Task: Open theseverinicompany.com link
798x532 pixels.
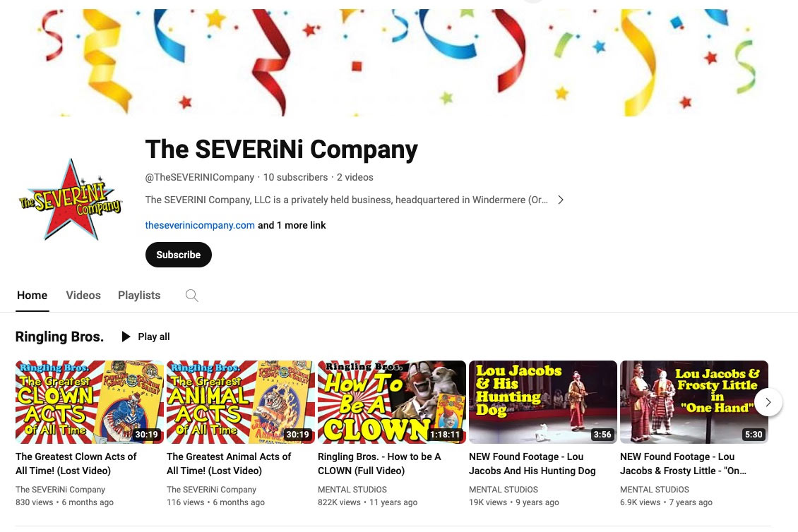Action: [x=200, y=225]
